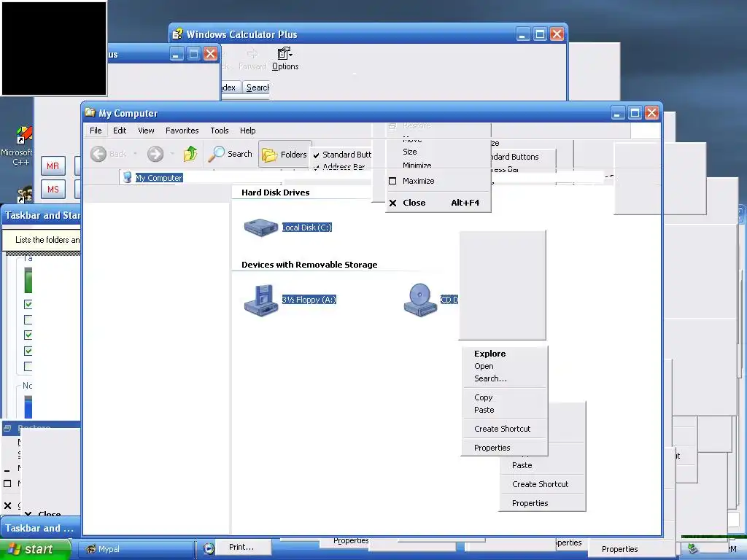Open the Windows start menu
Viewport: 747px width, 560px height.
click(35, 549)
